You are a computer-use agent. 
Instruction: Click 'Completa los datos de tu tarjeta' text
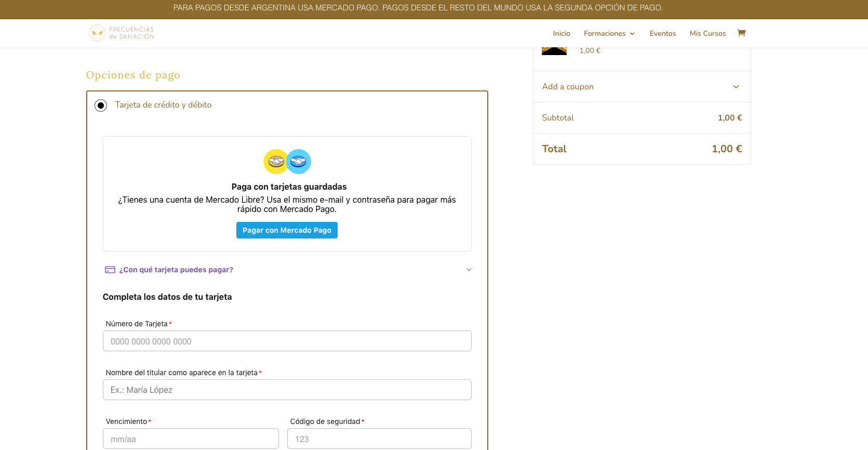point(167,297)
